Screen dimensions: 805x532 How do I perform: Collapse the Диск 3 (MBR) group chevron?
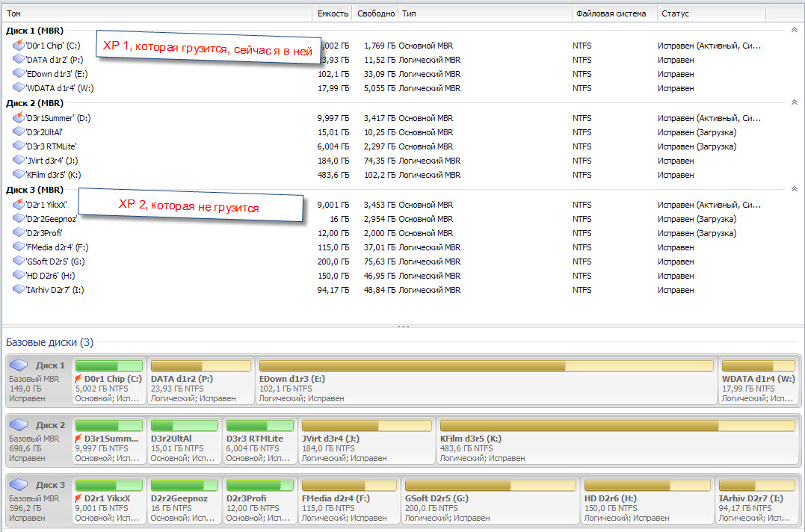[x=795, y=189]
